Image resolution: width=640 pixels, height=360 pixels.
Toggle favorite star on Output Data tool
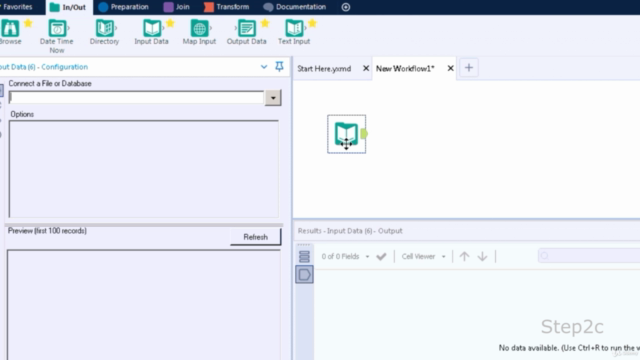[265, 23]
